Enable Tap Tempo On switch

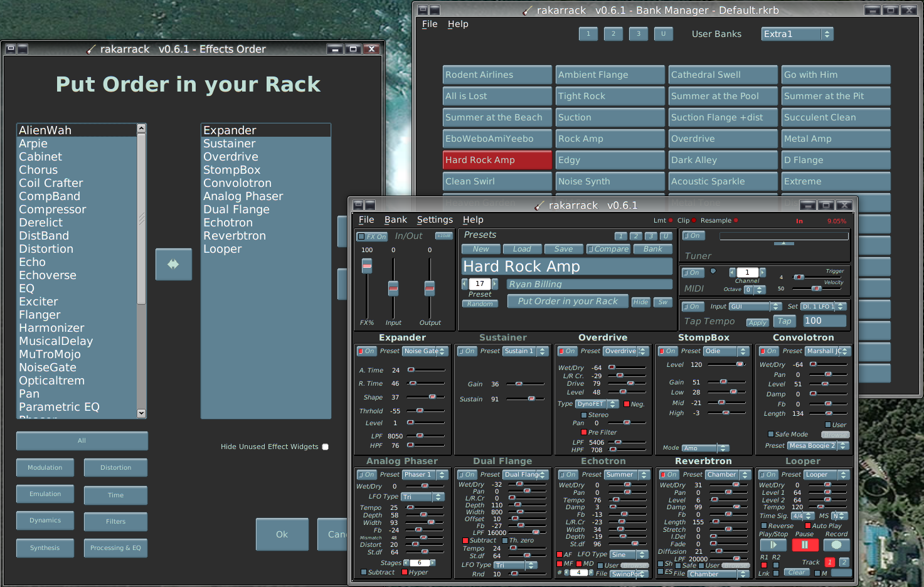point(693,307)
